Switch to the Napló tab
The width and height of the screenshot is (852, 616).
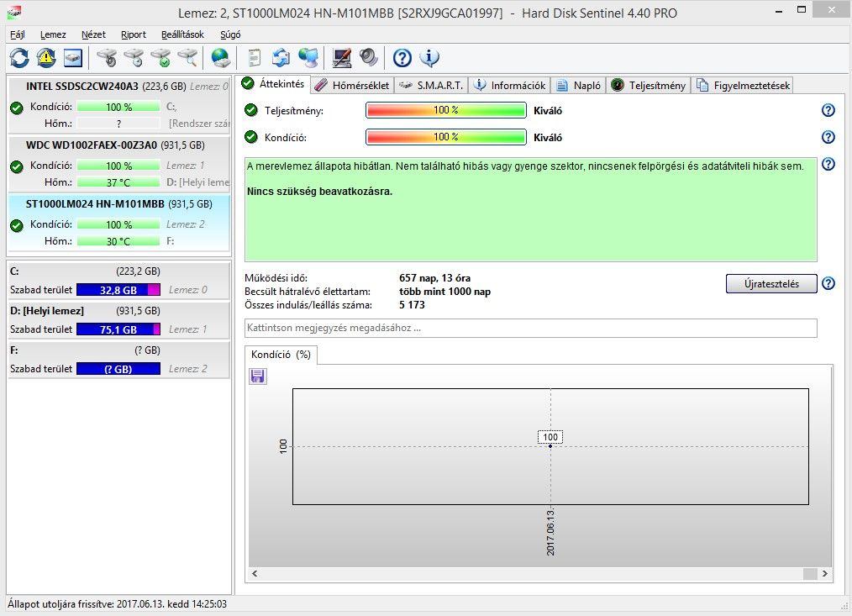pos(579,86)
